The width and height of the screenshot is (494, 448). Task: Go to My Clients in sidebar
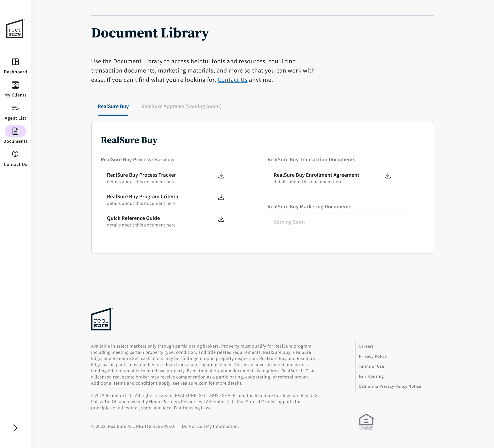tap(15, 85)
